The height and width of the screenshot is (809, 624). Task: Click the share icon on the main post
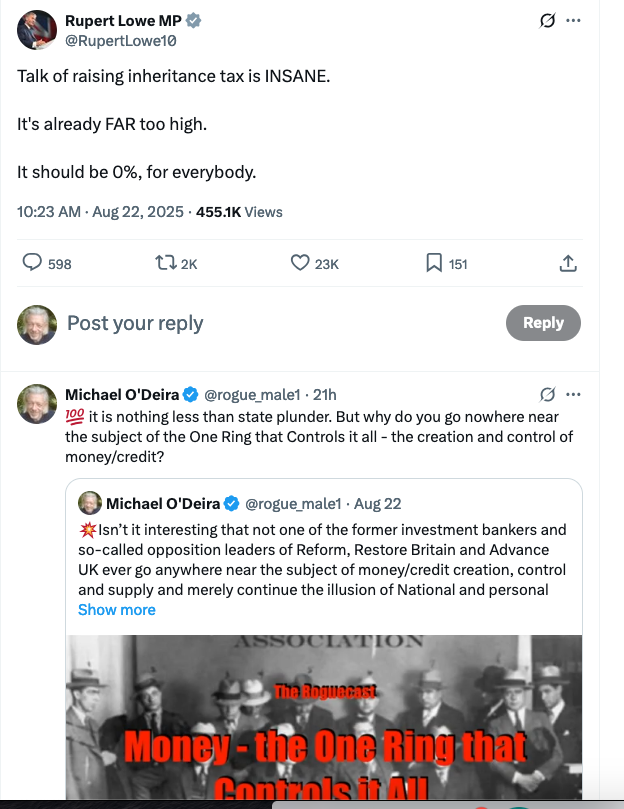coord(567,263)
